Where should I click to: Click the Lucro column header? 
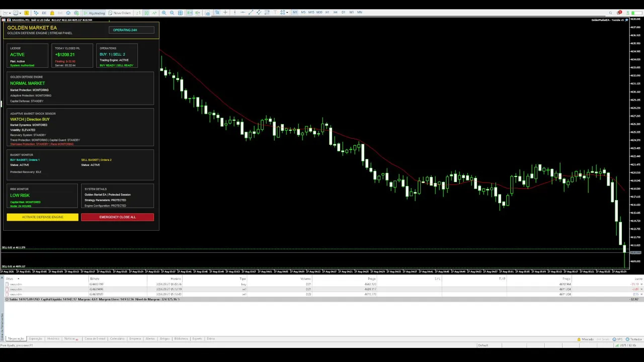pyautogui.click(x=638, y=279)
